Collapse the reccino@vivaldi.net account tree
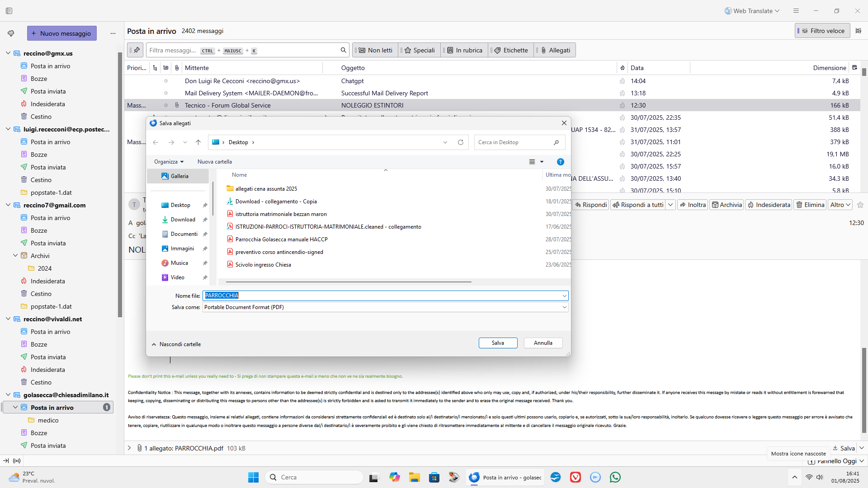 [8, 319]
